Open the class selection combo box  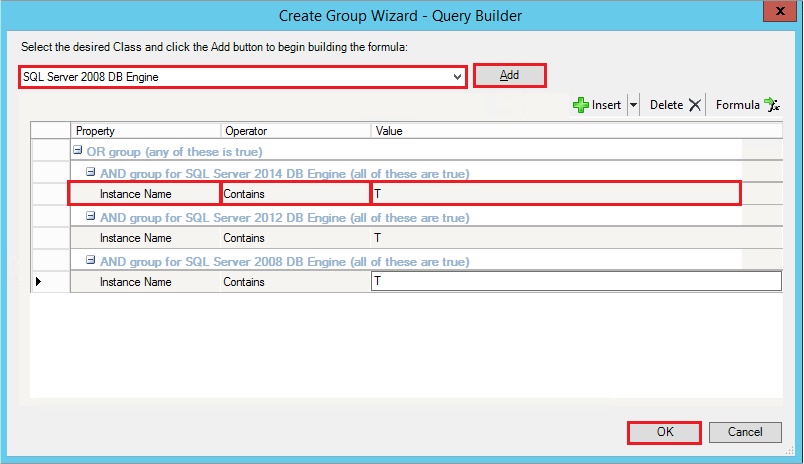pyautogui.click(x=243, y=77)
